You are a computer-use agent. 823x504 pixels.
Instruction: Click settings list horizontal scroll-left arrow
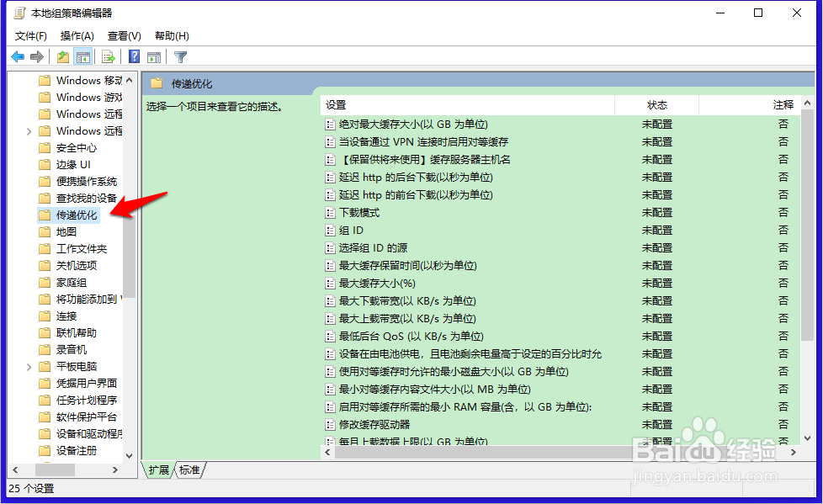click(x=327, y=452)
